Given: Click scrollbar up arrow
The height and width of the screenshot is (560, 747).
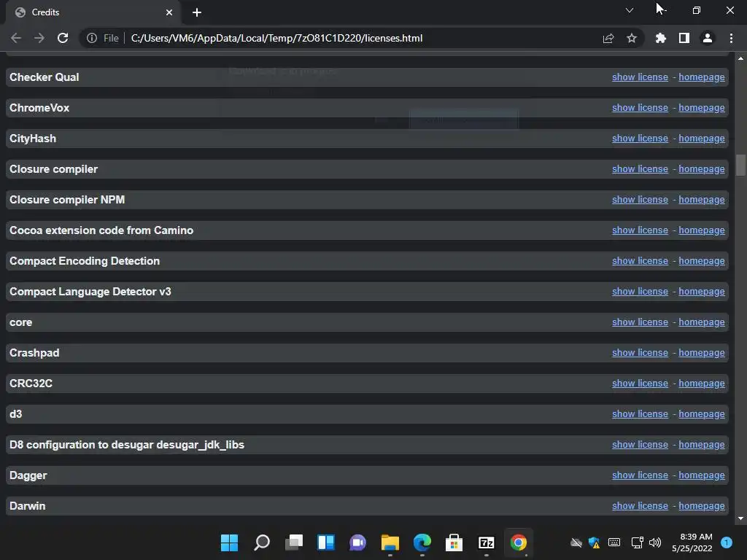Looking at the screenshot, I should (x=740, y=58).
